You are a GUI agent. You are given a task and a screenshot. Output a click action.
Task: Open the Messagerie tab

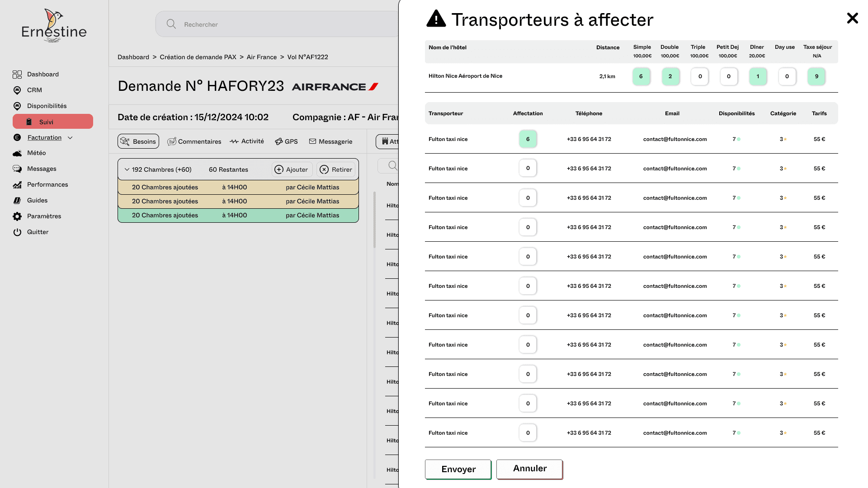point(330,141)
